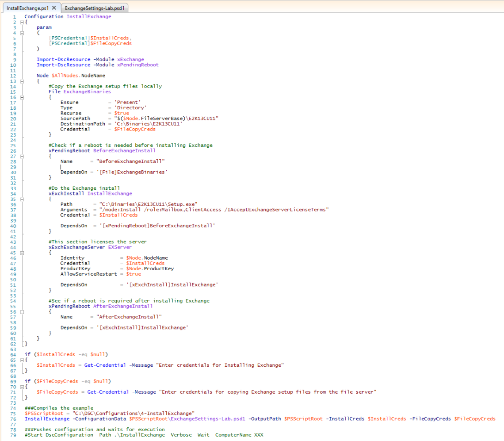Viewport: 504px width, 441px height.
Task: Switch to the ExchangeSettings-Lab.psd1 tab
Action: [94, 8]
